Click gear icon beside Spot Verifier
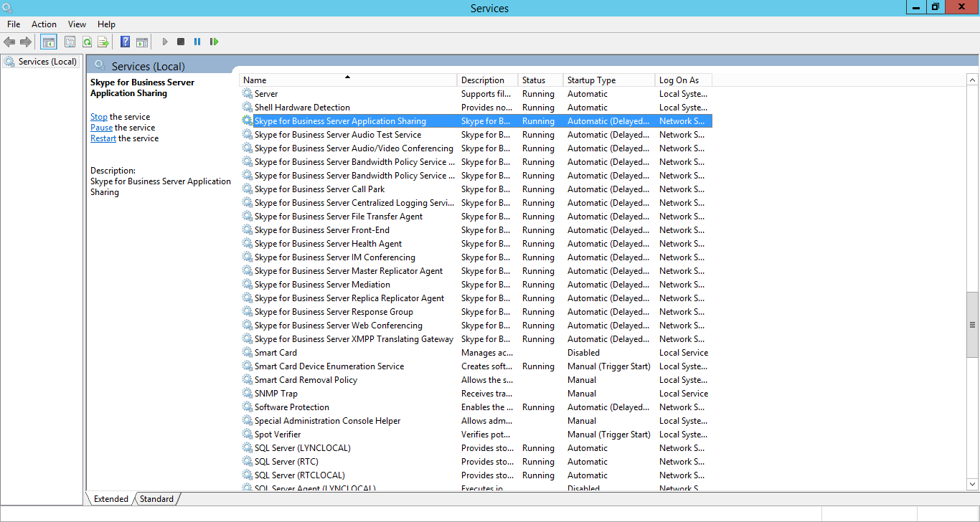The height and width of the screenshot is (522, 980). [248, 435]
